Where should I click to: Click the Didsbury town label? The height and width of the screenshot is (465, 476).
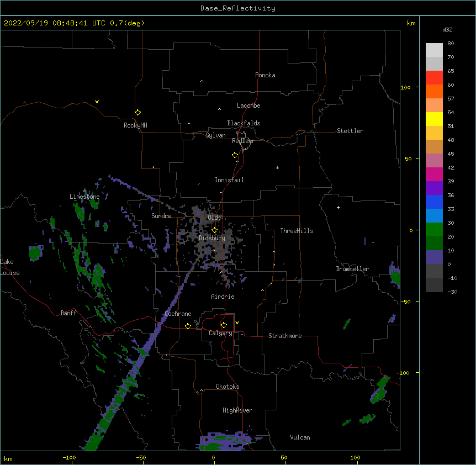pos(212,238)
